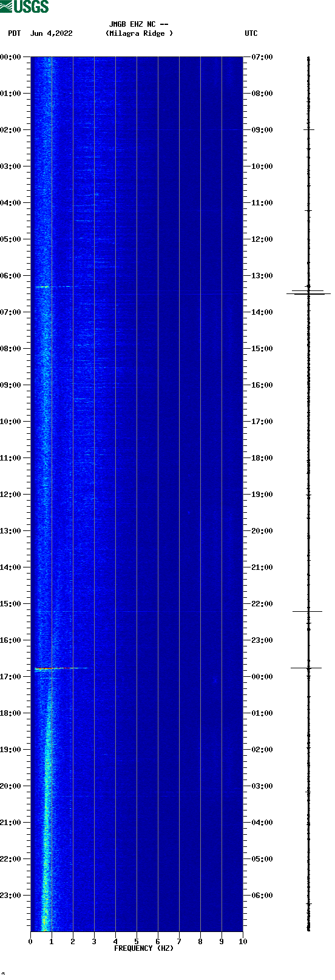Click the 11:00 UTC time label
The width and height of the screenshot is (335, 980).
262,203
